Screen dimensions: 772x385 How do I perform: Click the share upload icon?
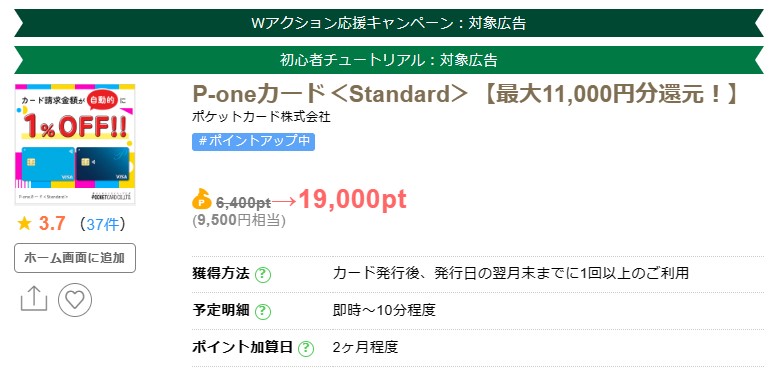pyautogui.click(x=34, y=299)
